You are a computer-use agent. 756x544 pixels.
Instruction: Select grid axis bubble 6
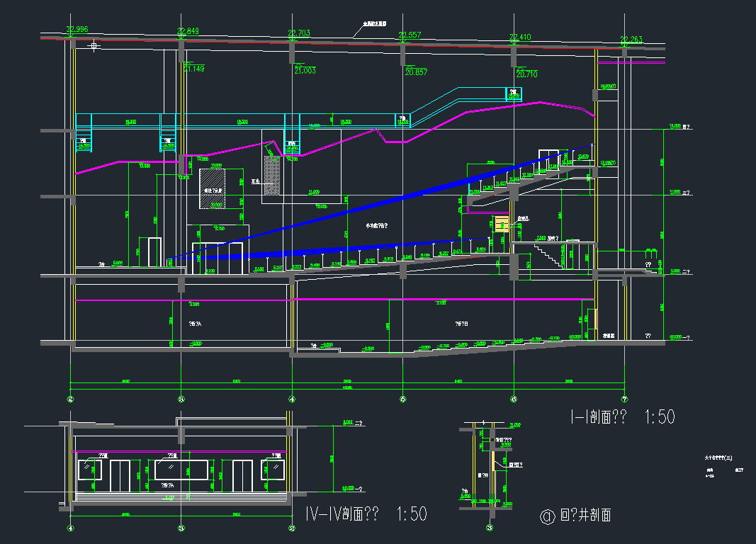coord(513,399)
